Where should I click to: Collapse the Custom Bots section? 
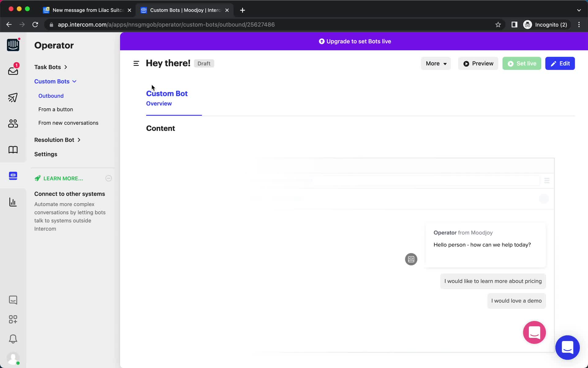pyautogui.click(x=55, y=81)
